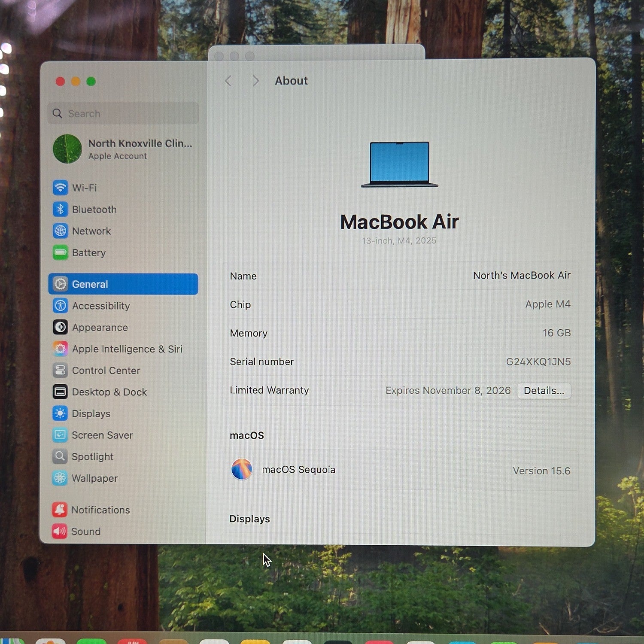Viewport: 644px width, 644px height.
Task: Click the 16 GB memory value
Action: pyautogui.click(x=556, y=333)
